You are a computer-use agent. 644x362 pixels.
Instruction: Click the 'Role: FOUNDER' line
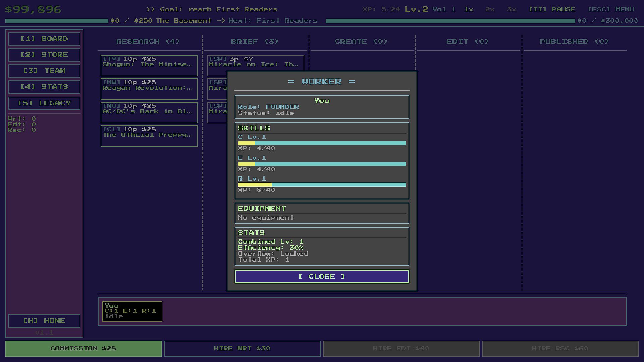pyautogui.click(x=268, y=107)
